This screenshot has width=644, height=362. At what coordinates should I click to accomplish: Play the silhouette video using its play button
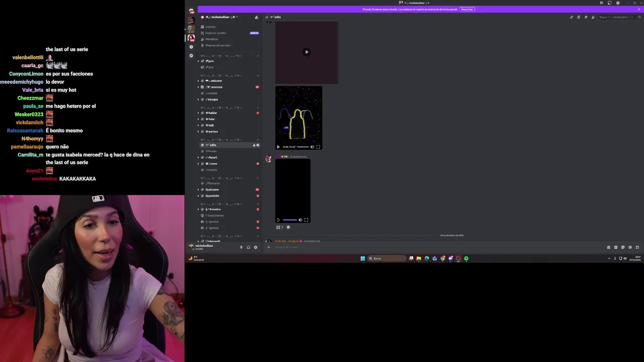tap(278, 147)
